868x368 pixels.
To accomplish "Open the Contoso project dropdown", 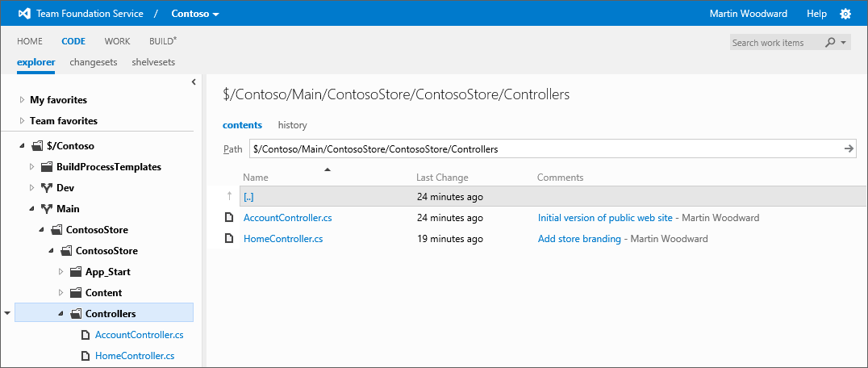I will point(195,14).
